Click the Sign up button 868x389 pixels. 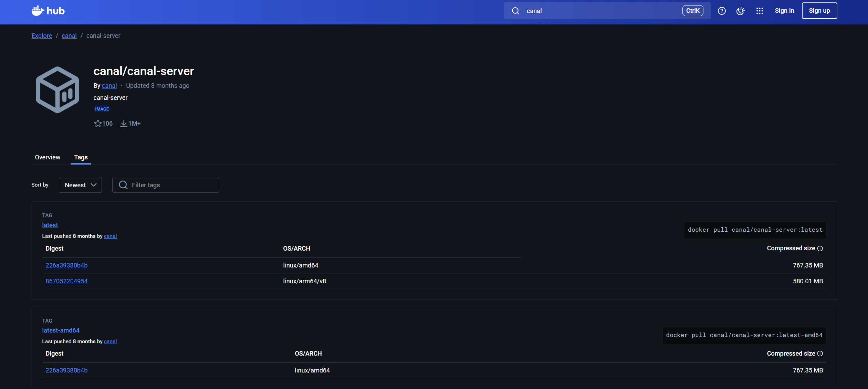coord(819,11)
